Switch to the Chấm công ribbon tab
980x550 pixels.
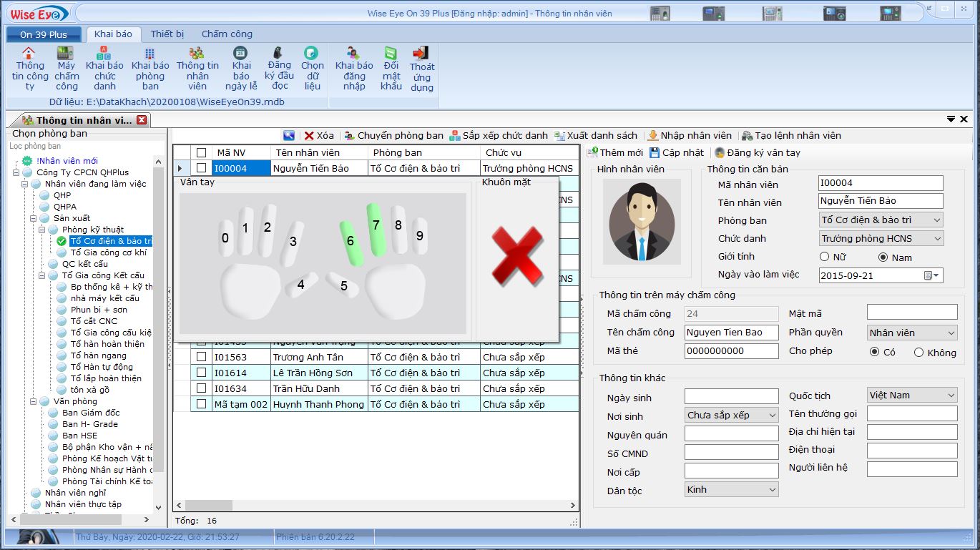click(x=227, y=34)
